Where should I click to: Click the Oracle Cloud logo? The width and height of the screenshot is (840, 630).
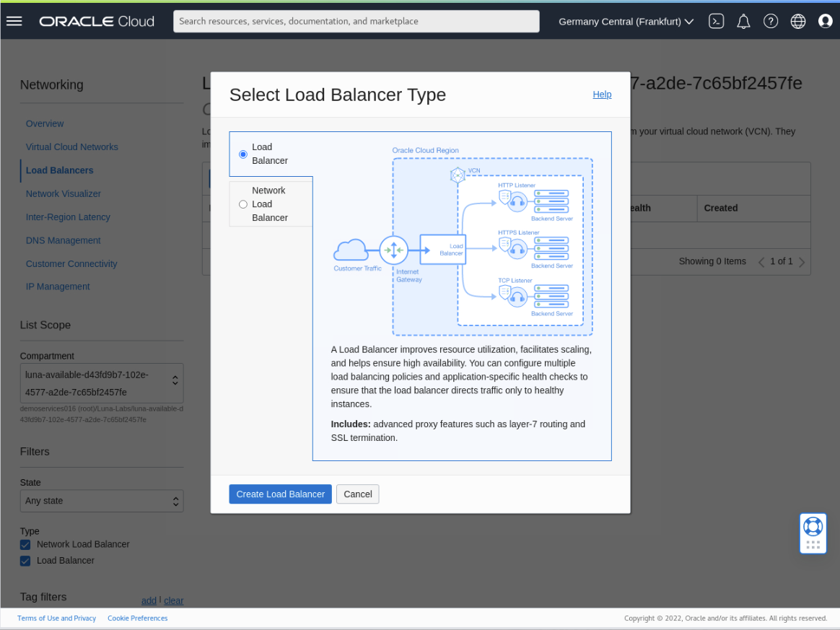click(96, 21)
